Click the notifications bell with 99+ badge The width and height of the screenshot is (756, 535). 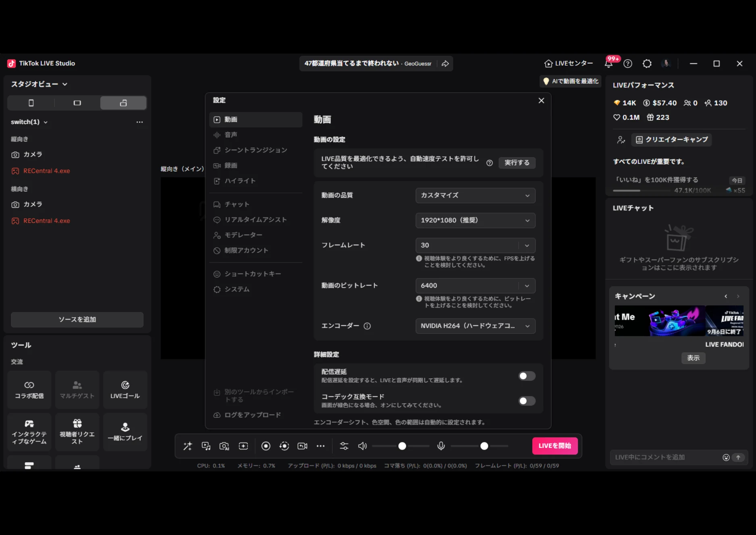[x=609, y=63]
